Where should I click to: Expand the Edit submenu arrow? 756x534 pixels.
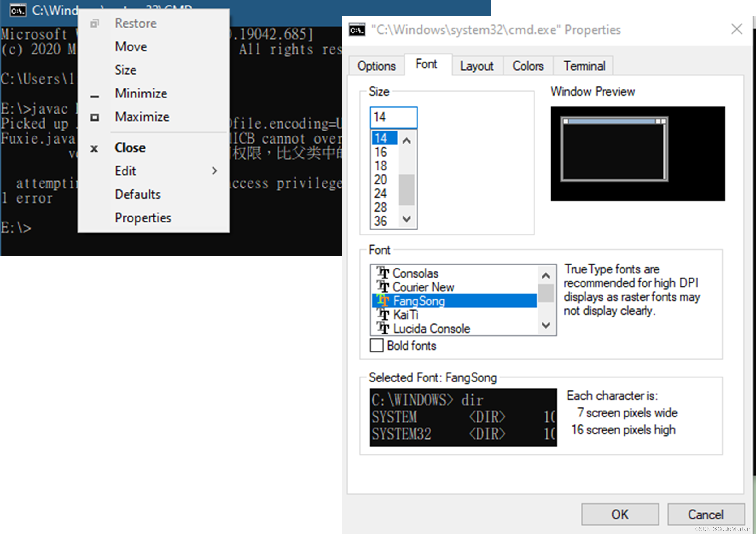[x=214, y=170]
